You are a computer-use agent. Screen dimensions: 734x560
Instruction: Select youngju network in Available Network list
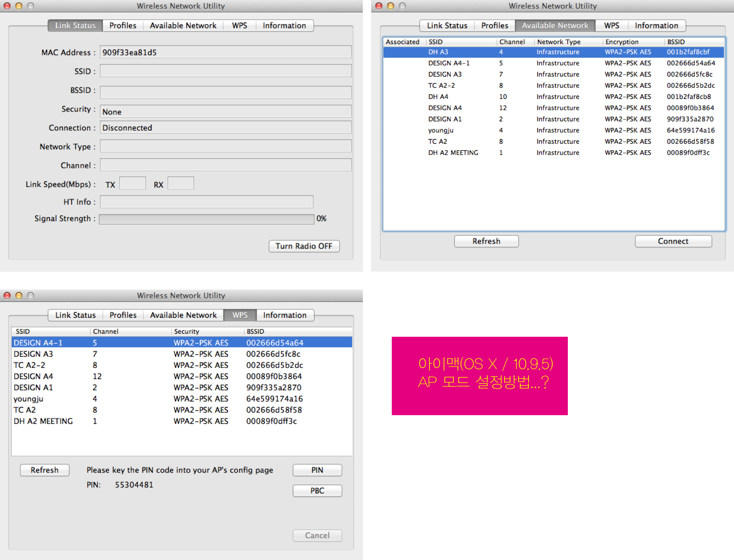click(553, 130)
